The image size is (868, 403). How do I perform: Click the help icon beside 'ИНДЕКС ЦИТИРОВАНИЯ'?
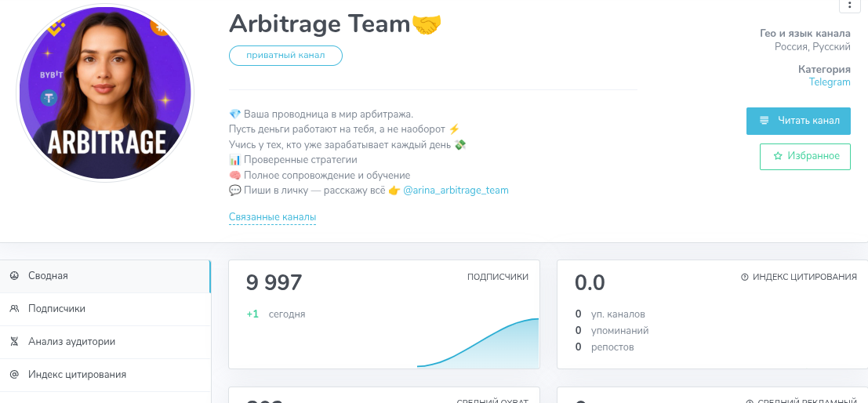(x=745, y=278)
